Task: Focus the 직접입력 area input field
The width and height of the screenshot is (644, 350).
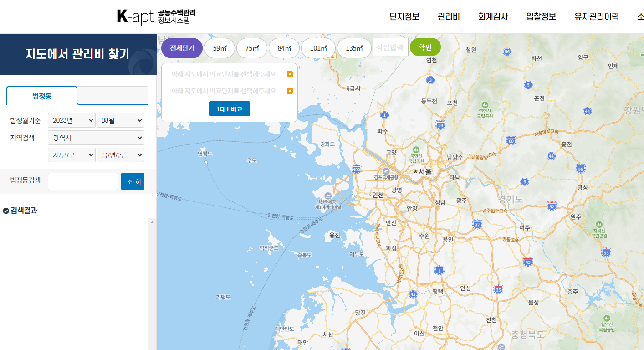Action: pyautogui.click(x=391, y=47)
